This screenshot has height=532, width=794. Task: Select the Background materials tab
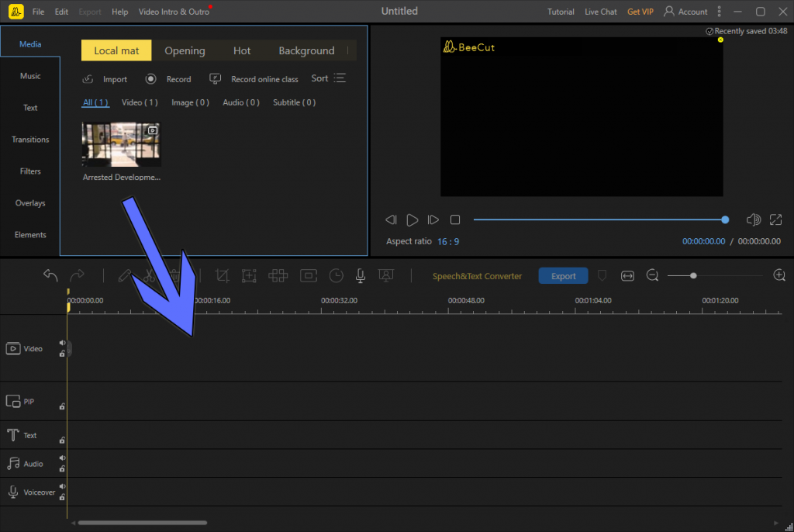[306, 50]
